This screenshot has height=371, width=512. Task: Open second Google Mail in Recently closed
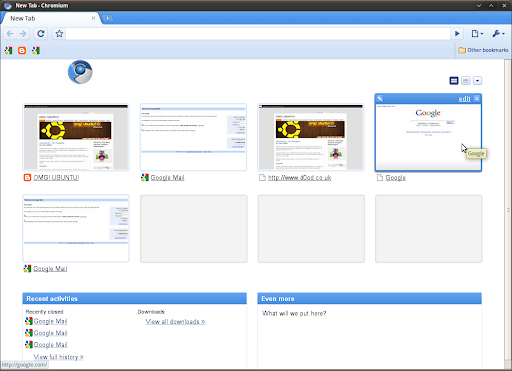tap(50, 333)
